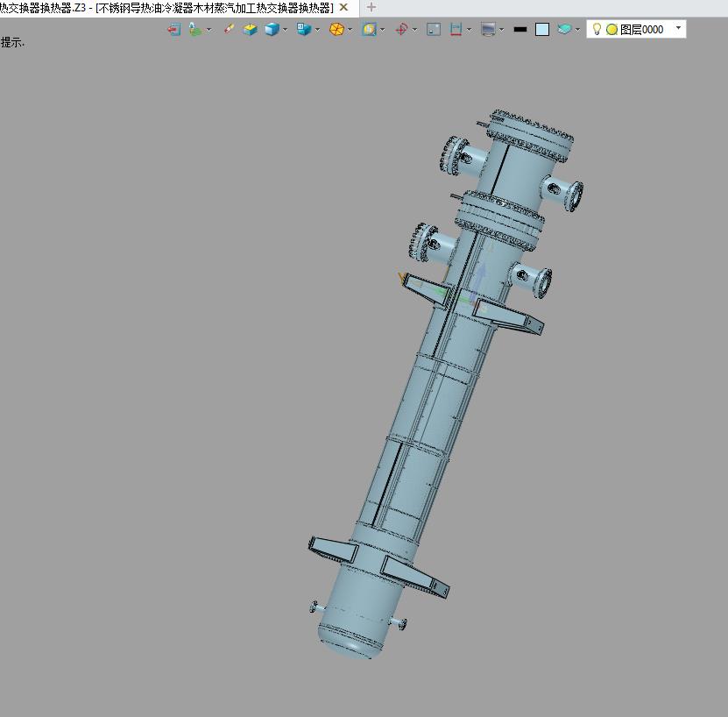The width and height of the screenshot is (728, 717).
Task: Click the yellow-topped box view icon
Action: [x=250, y=30]
